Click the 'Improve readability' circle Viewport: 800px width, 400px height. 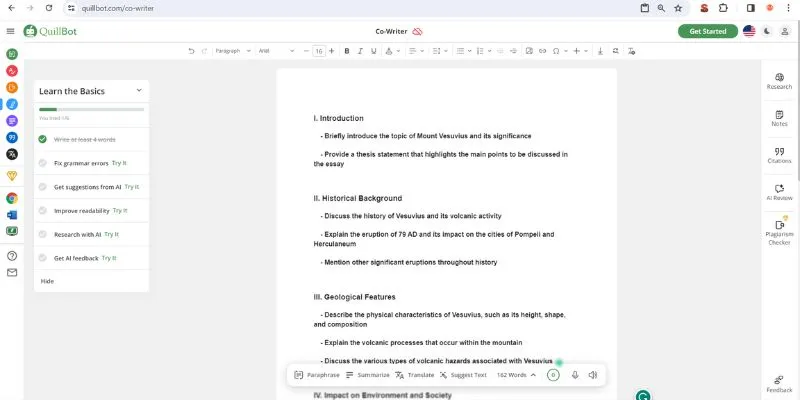(x=42, y=211)
